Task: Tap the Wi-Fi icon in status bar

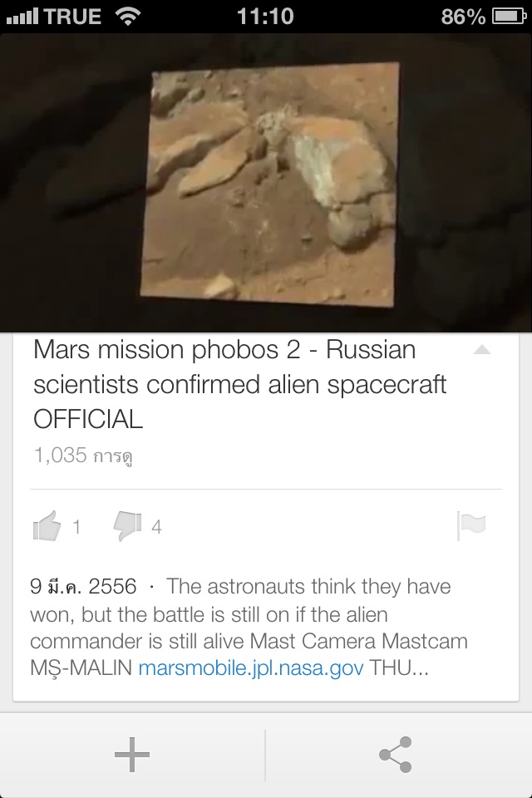Action: pyautogui.click(x=128, y=17)
